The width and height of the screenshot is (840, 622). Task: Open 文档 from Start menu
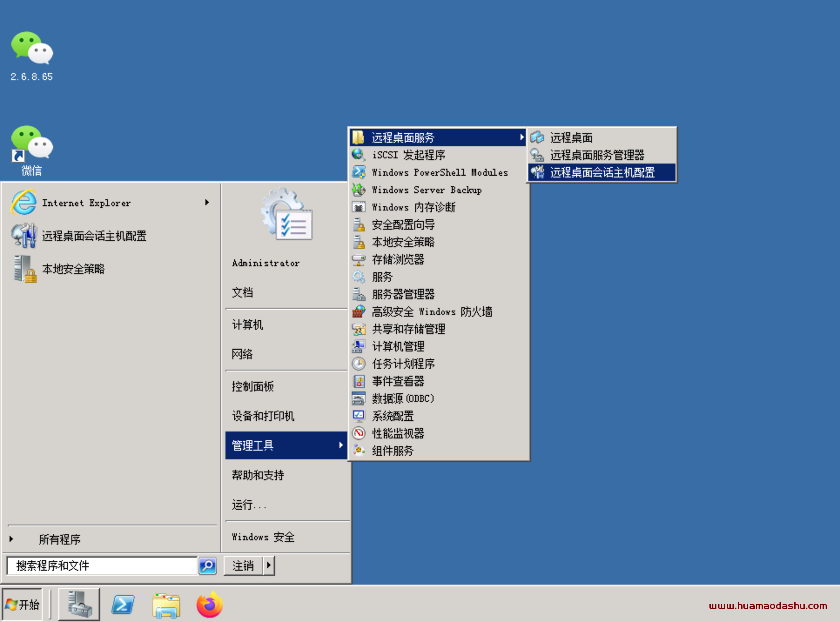click(242, 292)
